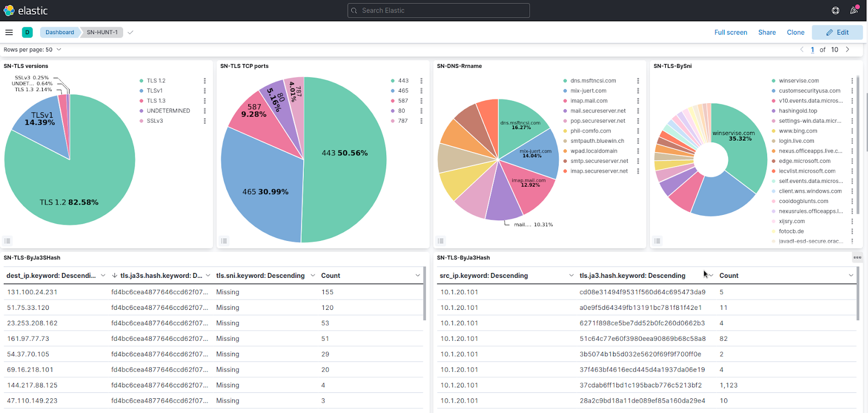This screenshot has height=413, width=868.
Task: Open legend options for winservise.com
Action: [x=852, y=81]
